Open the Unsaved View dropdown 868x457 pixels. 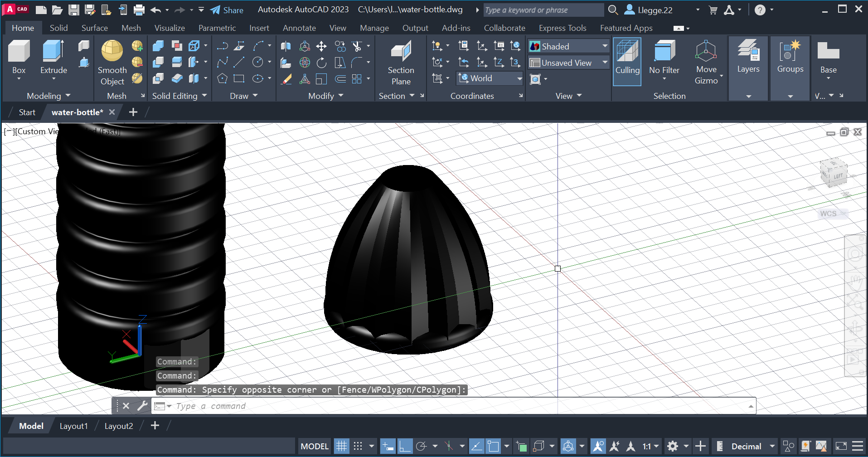tap(568, 63)
